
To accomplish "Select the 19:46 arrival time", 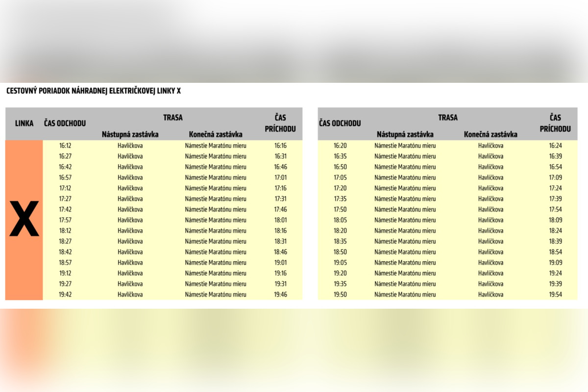I will pyautogui.click(x=280, y=294).
